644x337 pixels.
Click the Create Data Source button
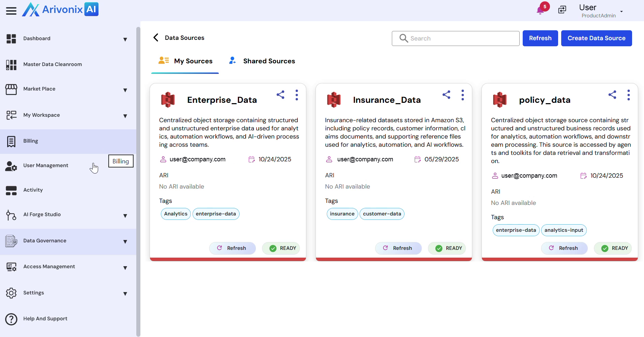[x=596, y=38]
